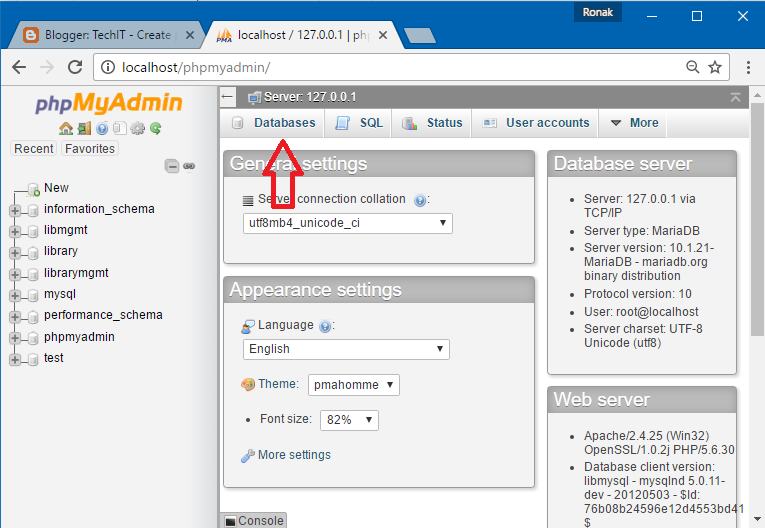
Task: Log out using the exit door icon
Action: click(x=84, y=128)
